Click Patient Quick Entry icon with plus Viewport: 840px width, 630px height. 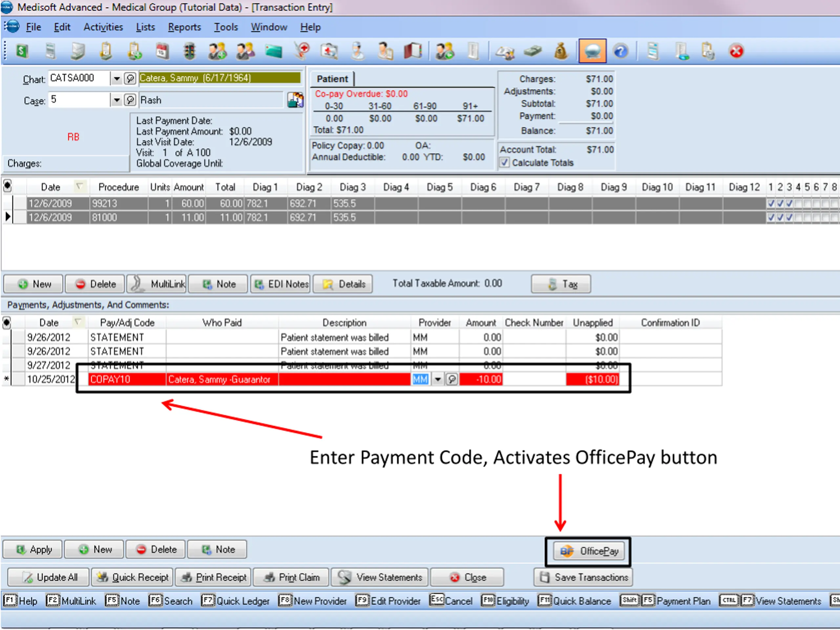coord(217,51)
